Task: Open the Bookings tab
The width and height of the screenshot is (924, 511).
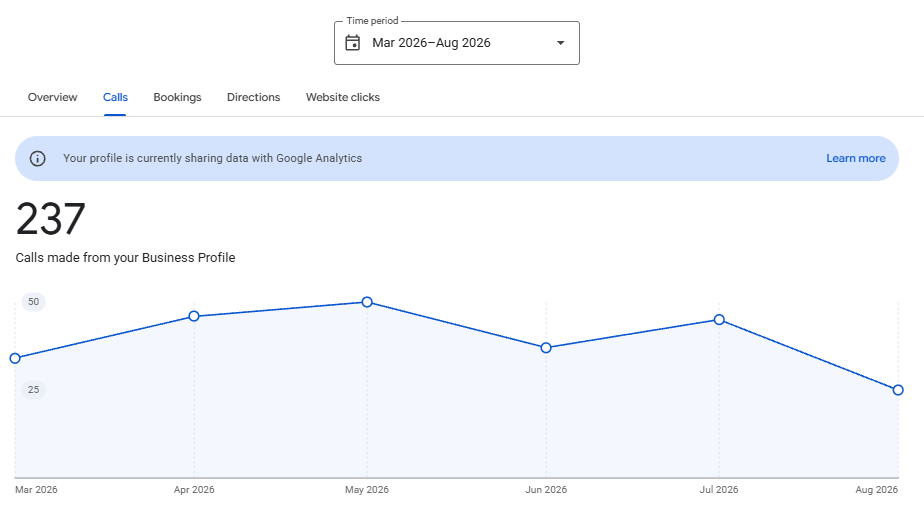Action: [x=177, y=97]
